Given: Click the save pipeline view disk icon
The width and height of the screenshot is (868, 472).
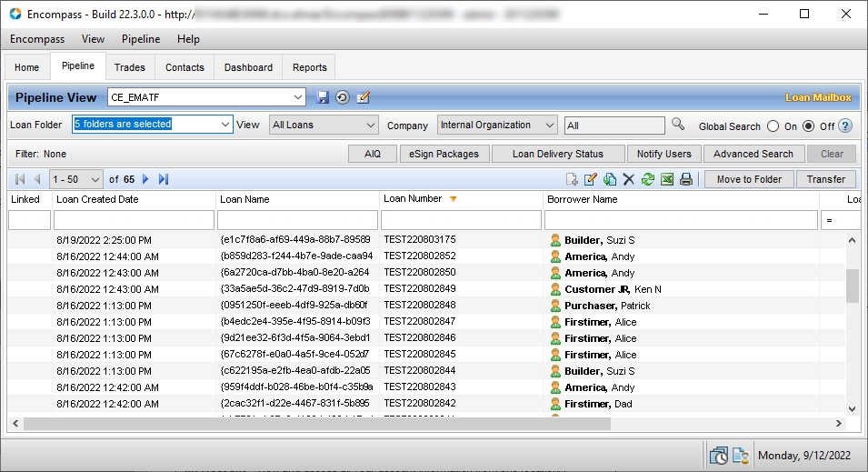Looking at the screenshot, I should pos(323,97).
